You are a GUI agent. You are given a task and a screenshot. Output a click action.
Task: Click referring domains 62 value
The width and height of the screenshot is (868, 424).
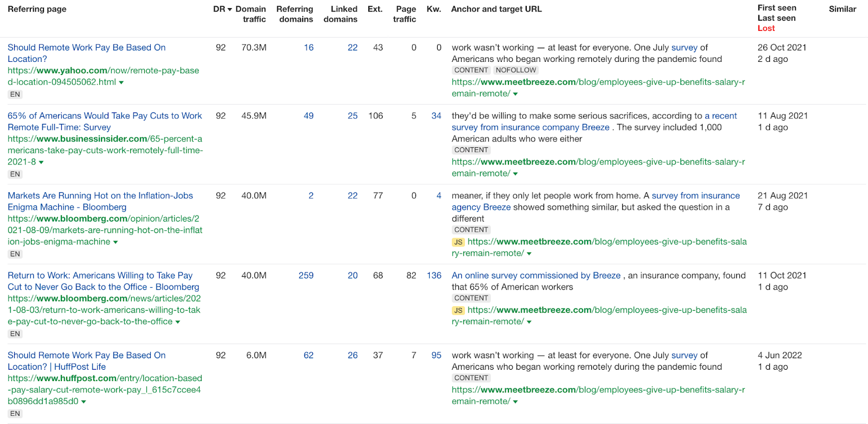309,356
